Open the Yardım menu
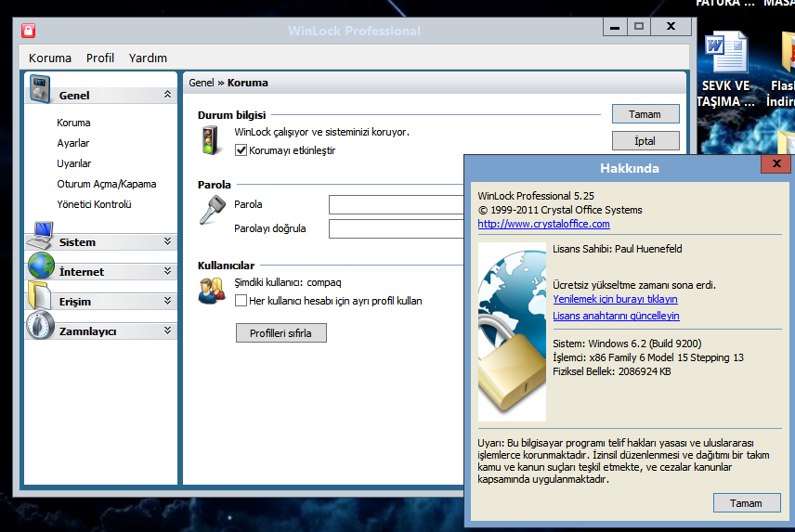The height and width of the screenshot is (532, 795). [148, 58]
